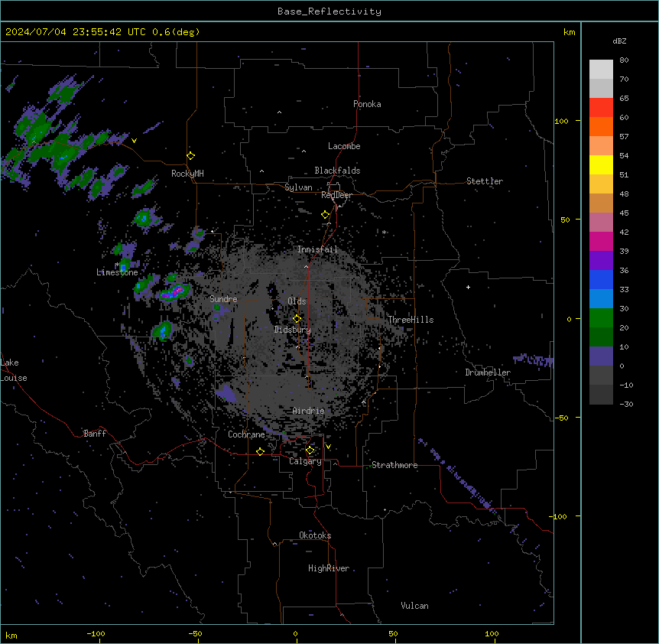The width and height of the screenshot is (659, 644).
Task: Click the RockyMH label
Action: pos(187,173)
